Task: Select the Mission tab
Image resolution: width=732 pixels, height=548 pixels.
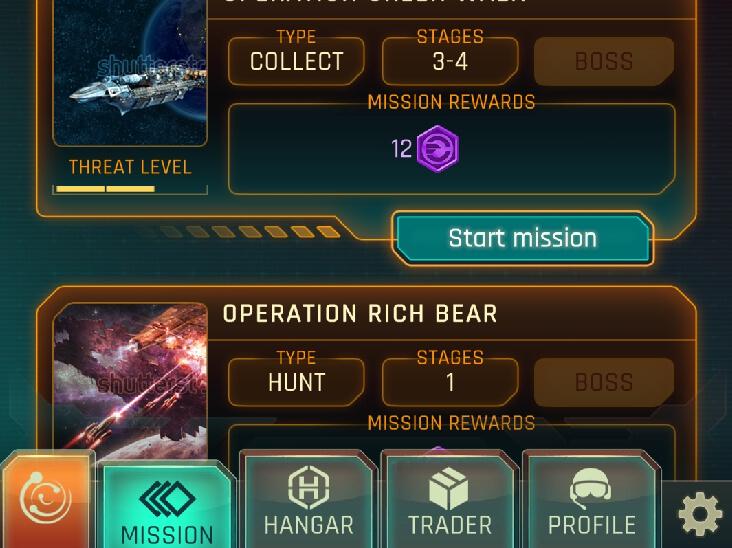Action: 167,505
